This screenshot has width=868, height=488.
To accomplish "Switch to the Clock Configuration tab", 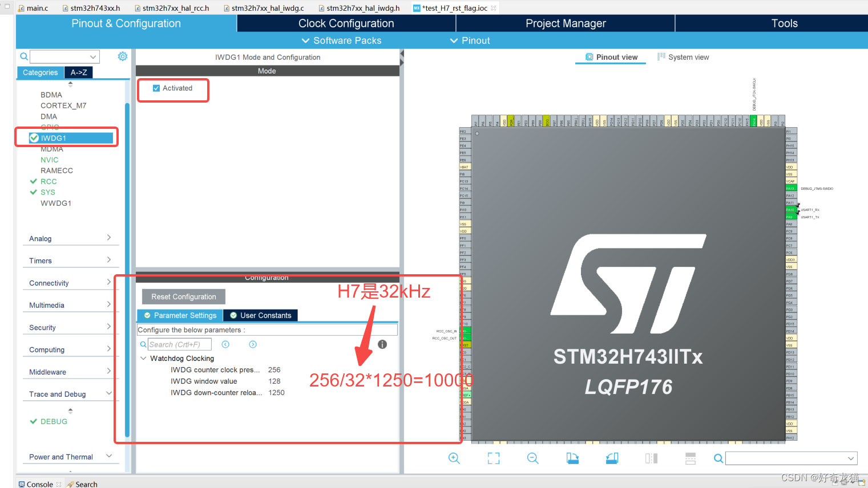I will click(x=346, y=23).
